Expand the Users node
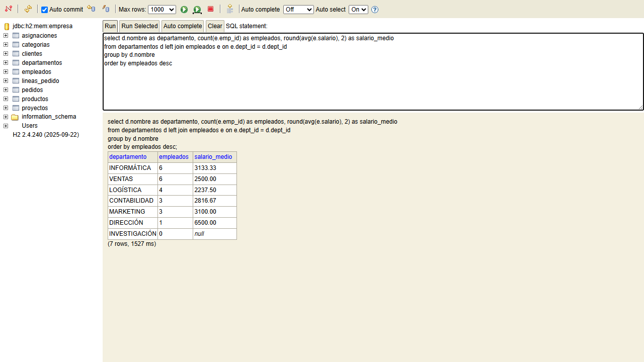The width and height of the screenshot is (644, 362). click(x=6, y=126)
